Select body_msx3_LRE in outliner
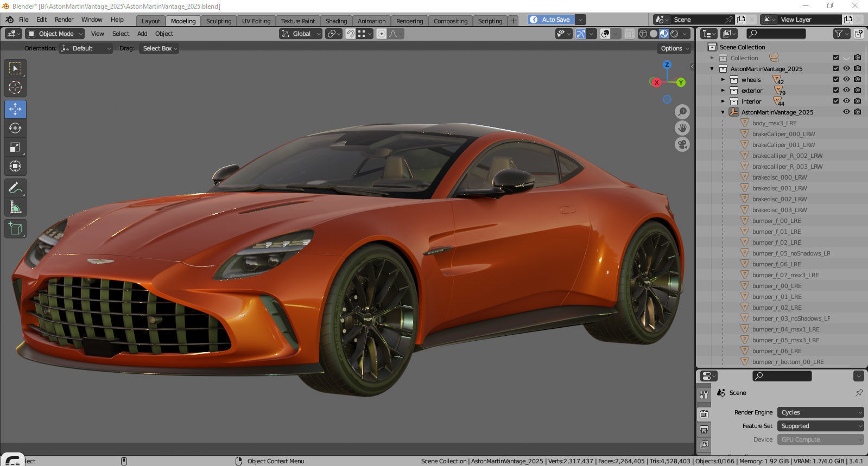868x466 pixels. pyautogui.click(x=774, y=123)
